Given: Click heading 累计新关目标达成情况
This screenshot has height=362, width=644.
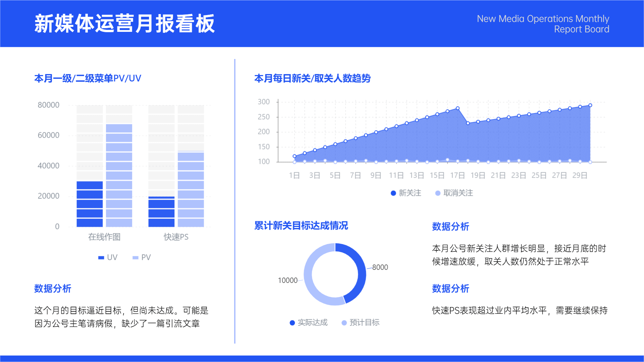Looking at the screenshot, I should (x=301, y=226).
